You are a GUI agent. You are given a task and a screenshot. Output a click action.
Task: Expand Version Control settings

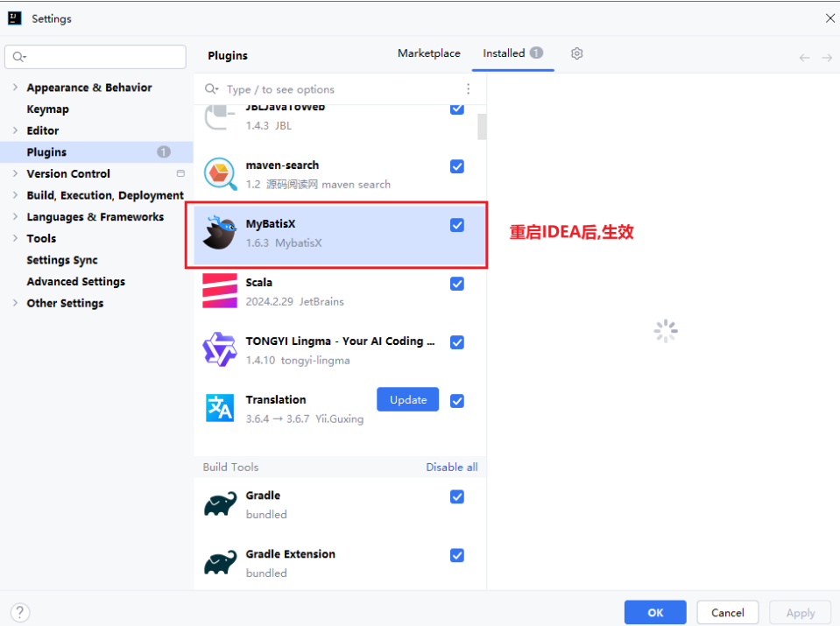15,173
